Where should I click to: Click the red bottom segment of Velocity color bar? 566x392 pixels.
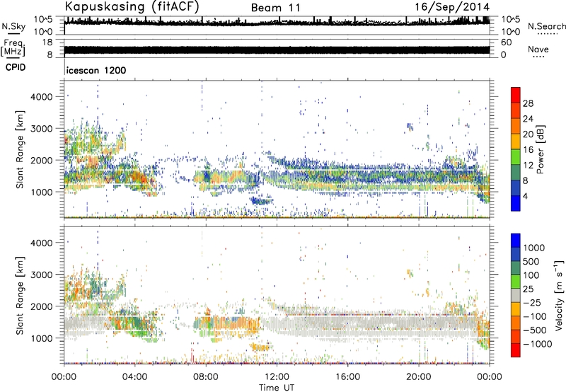(516, 350)
